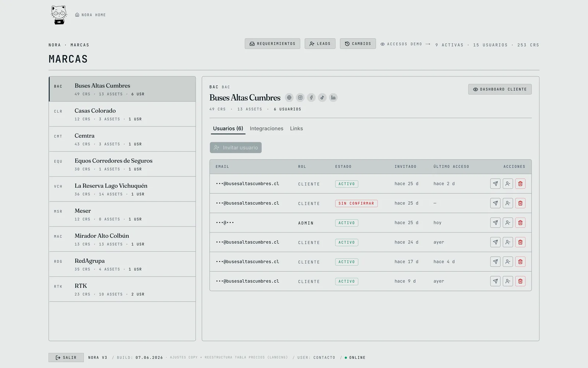
Task: Switch to the Links tab
Action: pos(297,128)
